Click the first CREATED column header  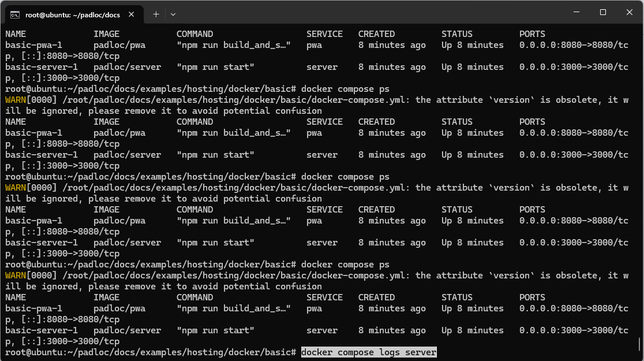tap(376, 34)
